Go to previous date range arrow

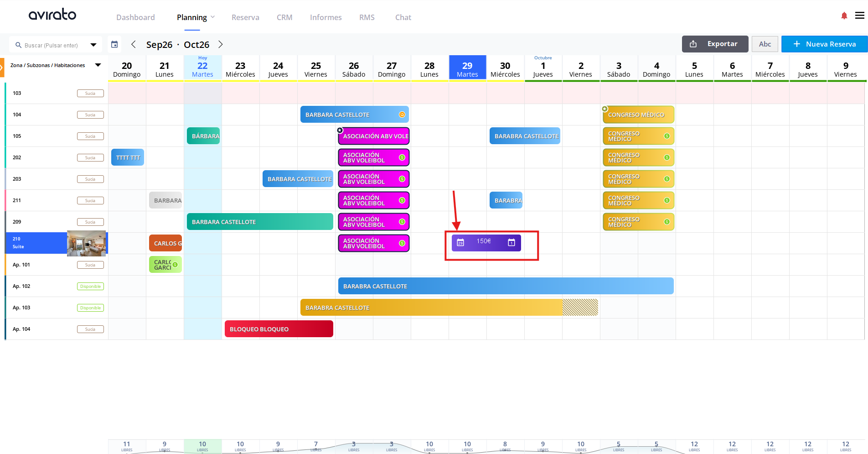click(134, 44)
